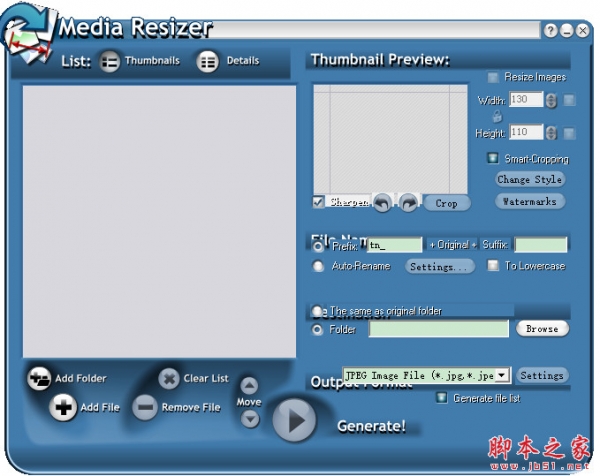
Task: Toggle the aspect ratio lock icon
Action: coord(497,116)
